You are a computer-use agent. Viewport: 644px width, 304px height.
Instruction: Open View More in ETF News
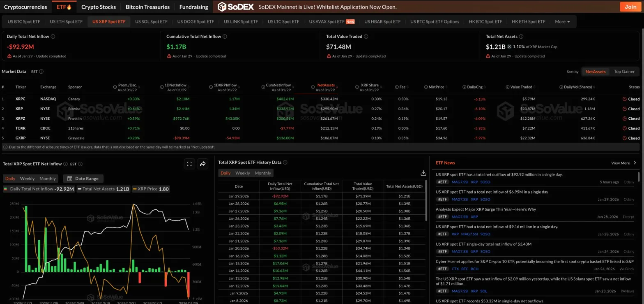(623, 163)
